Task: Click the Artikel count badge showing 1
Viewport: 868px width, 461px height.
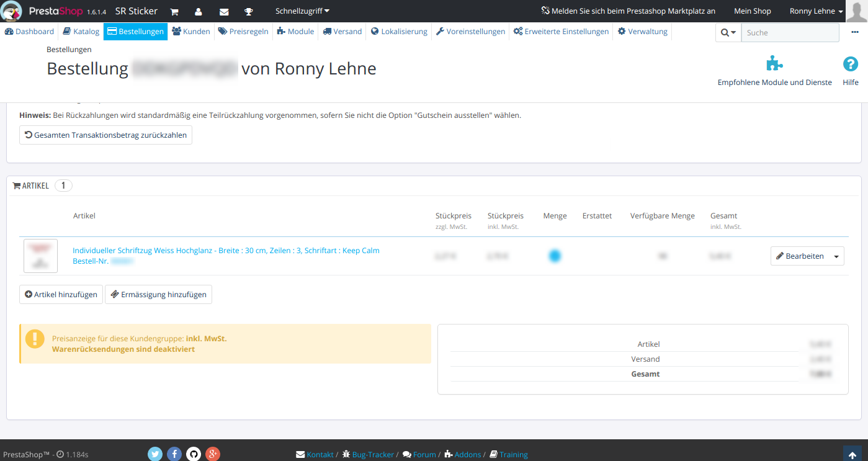Action: 63,186
